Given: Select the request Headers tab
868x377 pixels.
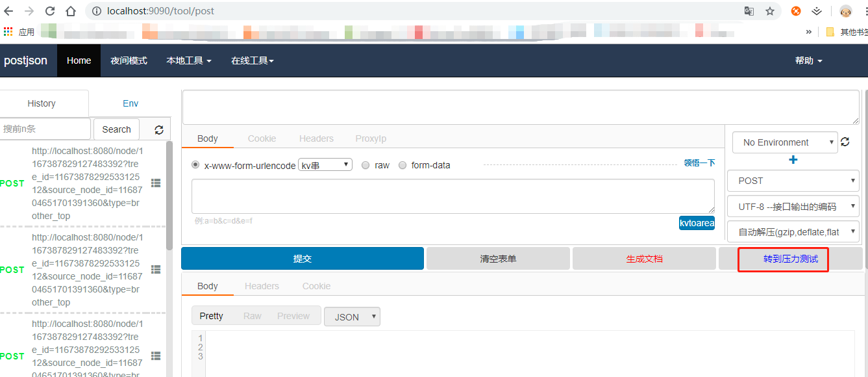Looking at the screenshot, I should pyautogui.click(x=316, y=138).
